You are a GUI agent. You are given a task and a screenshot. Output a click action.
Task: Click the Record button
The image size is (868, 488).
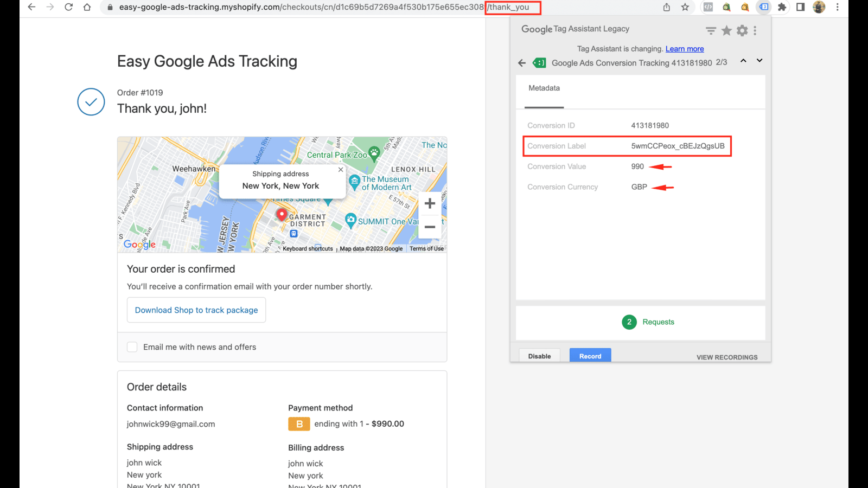(590, 356)
